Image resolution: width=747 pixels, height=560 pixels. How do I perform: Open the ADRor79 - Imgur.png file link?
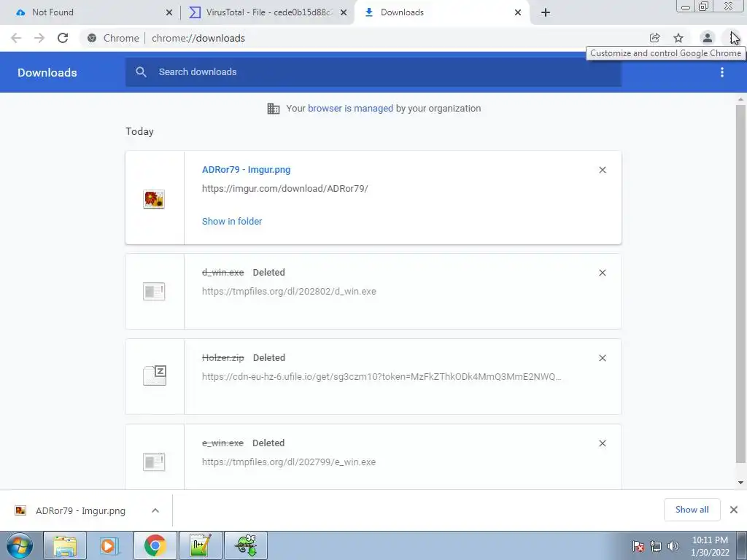[246, 170]
